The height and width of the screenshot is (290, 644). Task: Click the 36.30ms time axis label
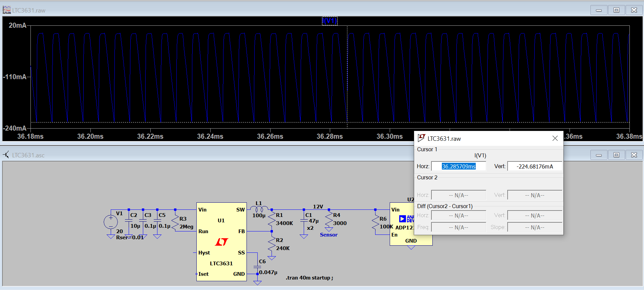click(390, 136)
